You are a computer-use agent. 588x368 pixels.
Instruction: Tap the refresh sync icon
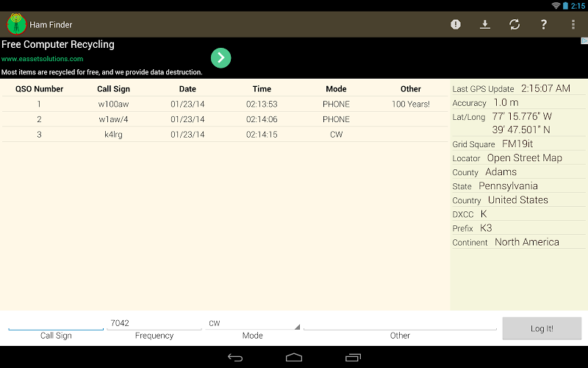pyautogui.click(x=514, y=24)
